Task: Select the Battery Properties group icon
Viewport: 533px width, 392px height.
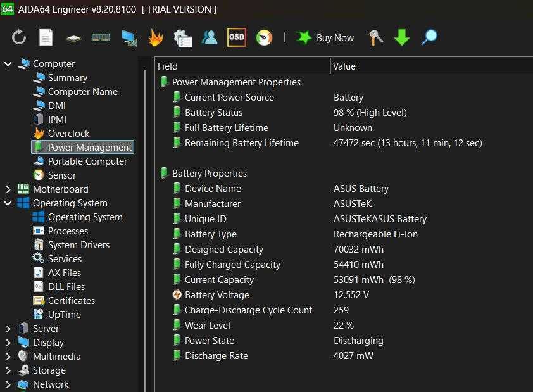Action: (164, 173)
